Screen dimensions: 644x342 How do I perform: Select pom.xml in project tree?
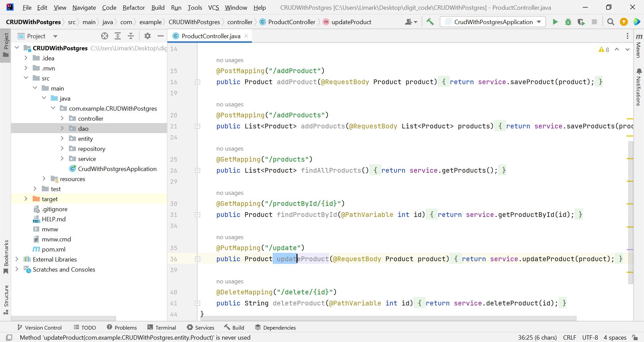click(x=53, y=249)
